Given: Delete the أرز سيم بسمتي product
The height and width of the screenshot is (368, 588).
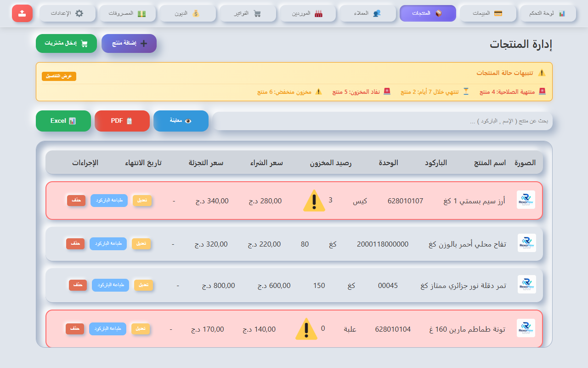Looking at the screenshot, I should [x=76, y=201].
